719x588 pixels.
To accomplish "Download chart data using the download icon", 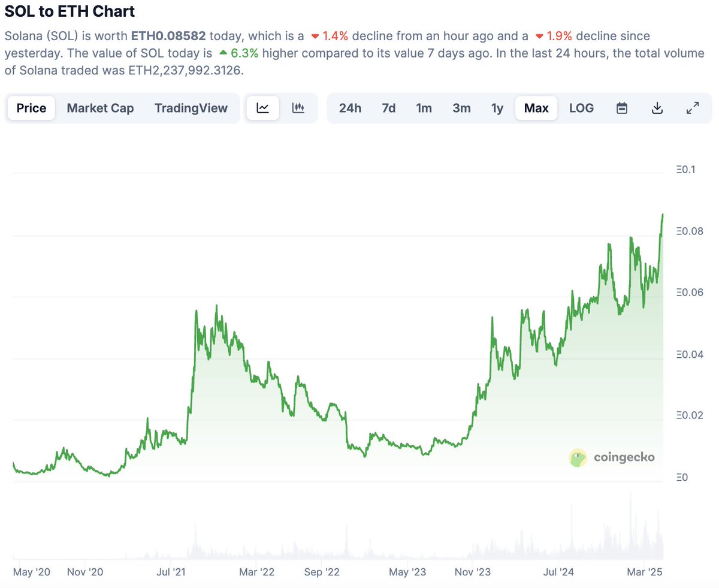I will (657, 108).
